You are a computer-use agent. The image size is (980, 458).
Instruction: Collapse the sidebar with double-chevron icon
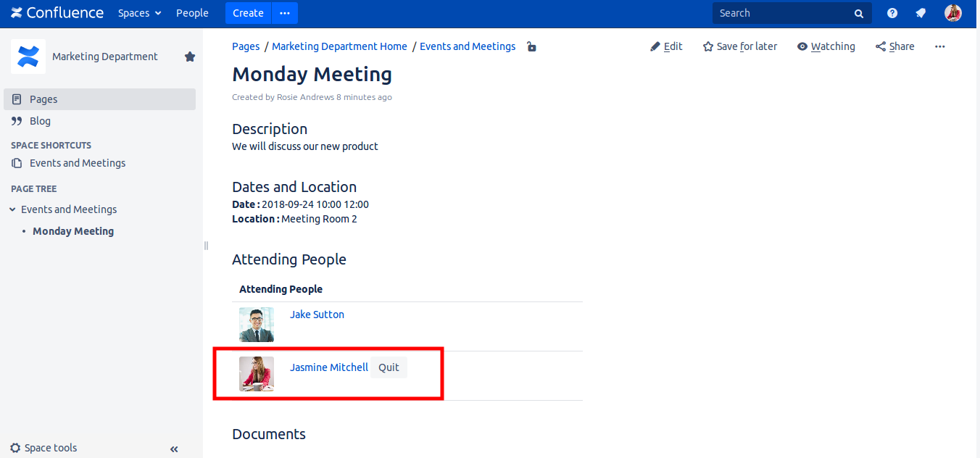(174, 449)
